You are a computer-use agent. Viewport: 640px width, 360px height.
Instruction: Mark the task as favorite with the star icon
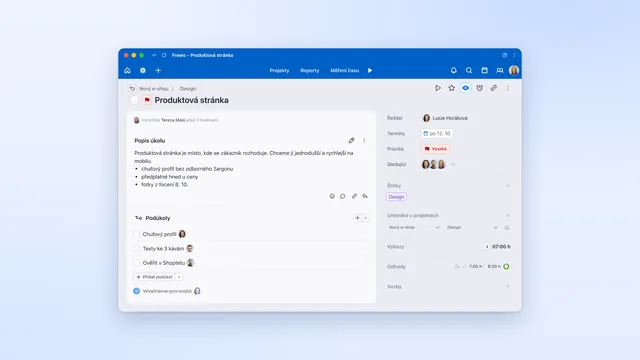point(451,88)
